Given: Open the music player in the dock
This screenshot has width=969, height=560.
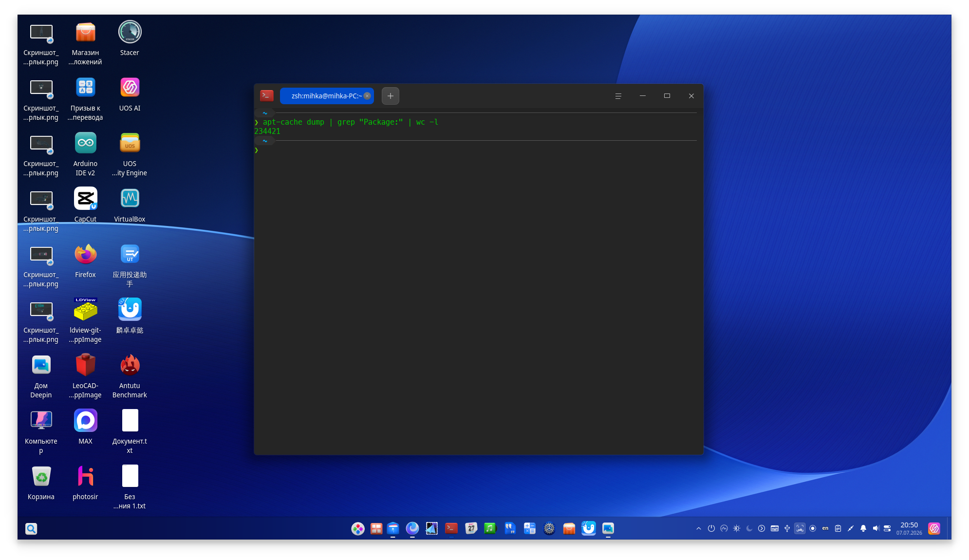Looking at the screenshot, I should click(490, 528).
